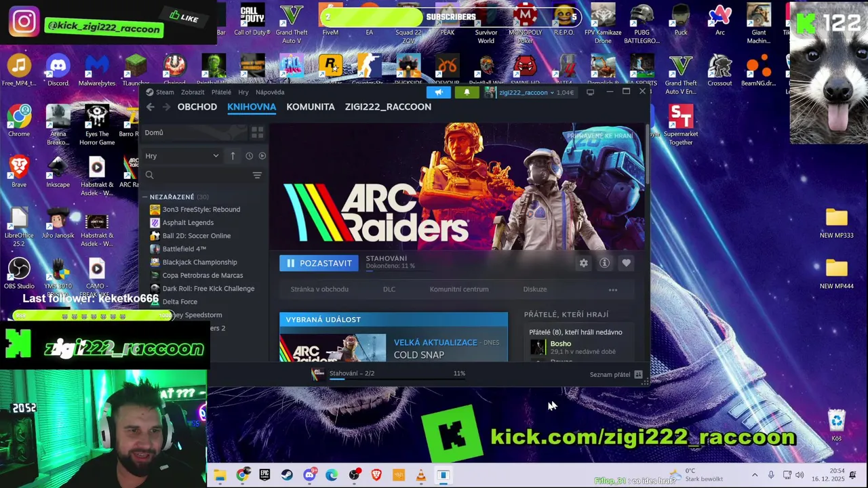Open Seznam přátel friends list
The height and width of the screenshot is (488, 868).
[616, 375]
